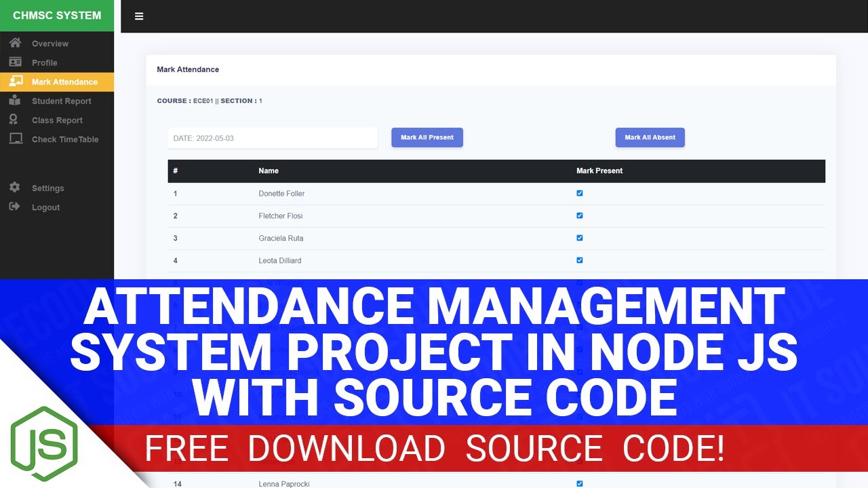
Task: Click the Student Report book icon
Action: 15,100
